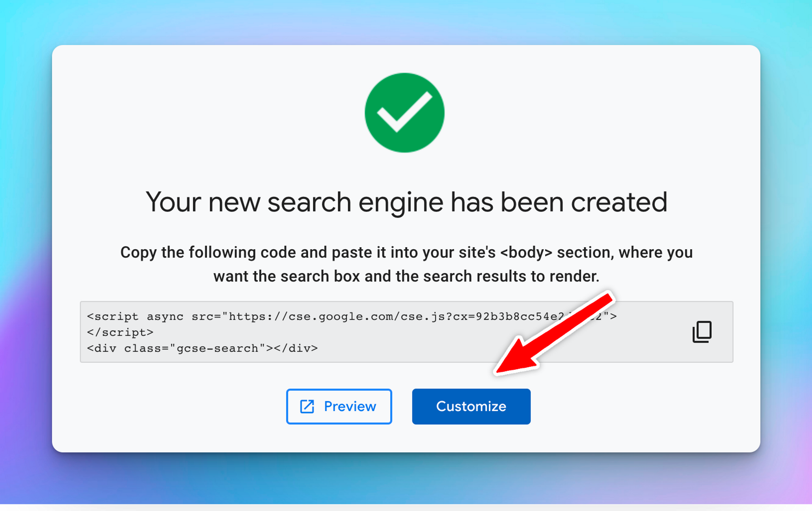Click the second instruction line about search results
The height and width of the screenshot is (511, 812).
[x=406, y=276]
